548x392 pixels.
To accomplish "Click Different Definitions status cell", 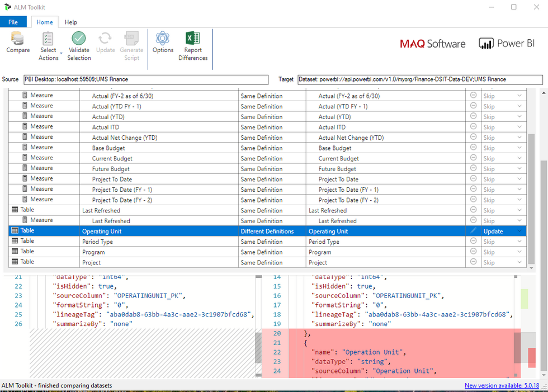I will [272, 232].
